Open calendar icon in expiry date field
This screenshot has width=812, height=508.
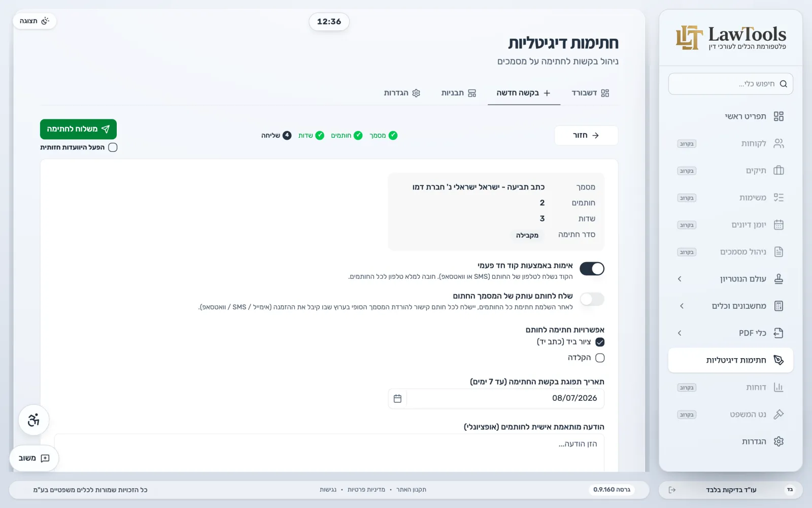[397, 399]
